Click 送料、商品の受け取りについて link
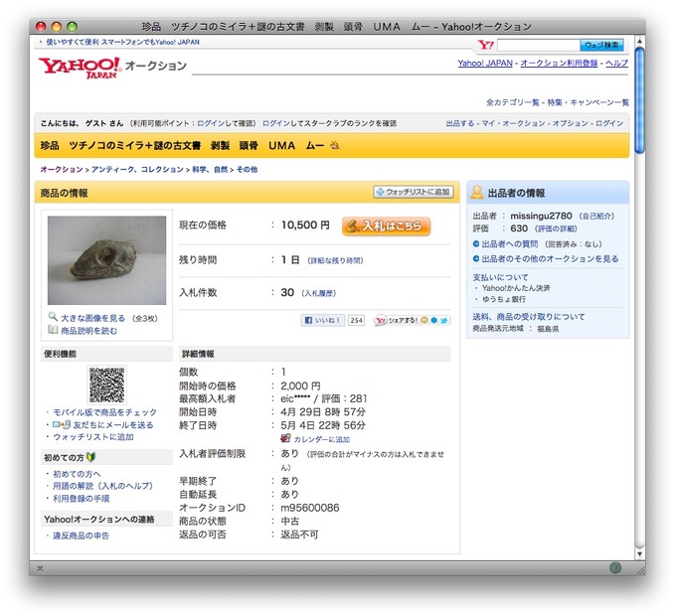This screenshot has width=675, height=616. click(529, 317)
